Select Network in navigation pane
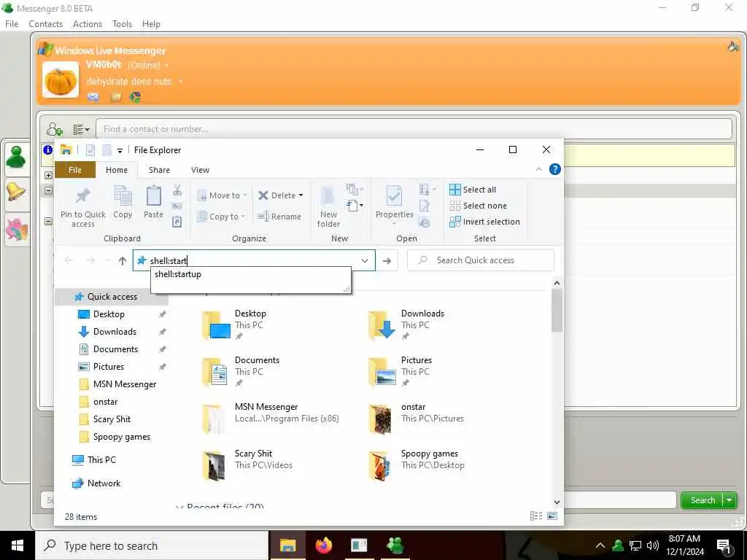747x560 pixels. coord(104,483)
